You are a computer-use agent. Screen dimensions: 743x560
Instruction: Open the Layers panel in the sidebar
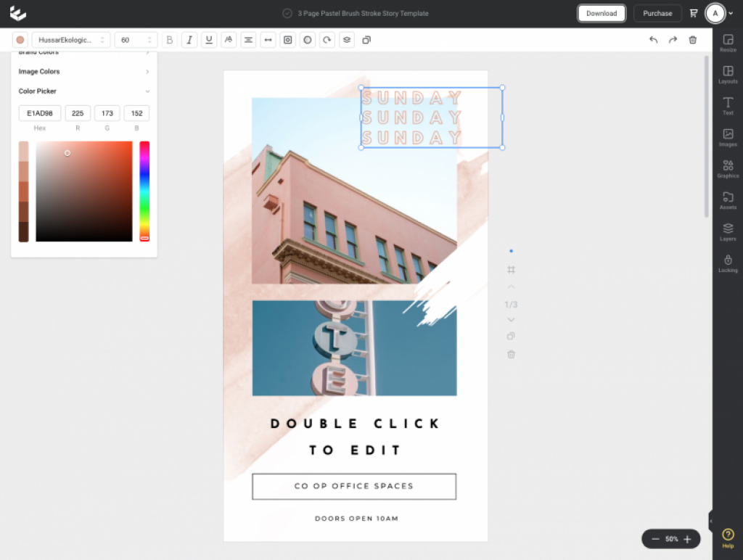tap(728, 232)
